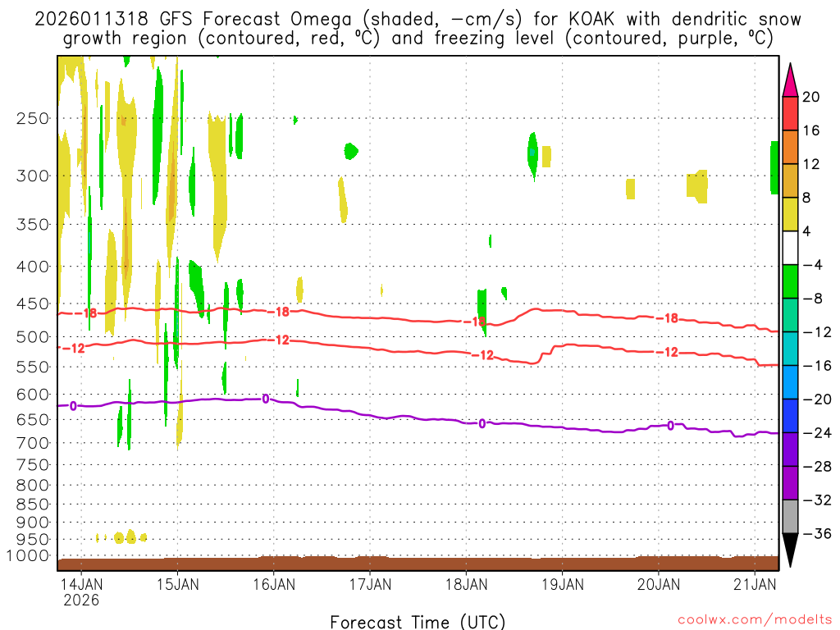The image size is (840, 630).
Task: Click the purple -28 to -32 colorbar segment
Action: point(790,482)
